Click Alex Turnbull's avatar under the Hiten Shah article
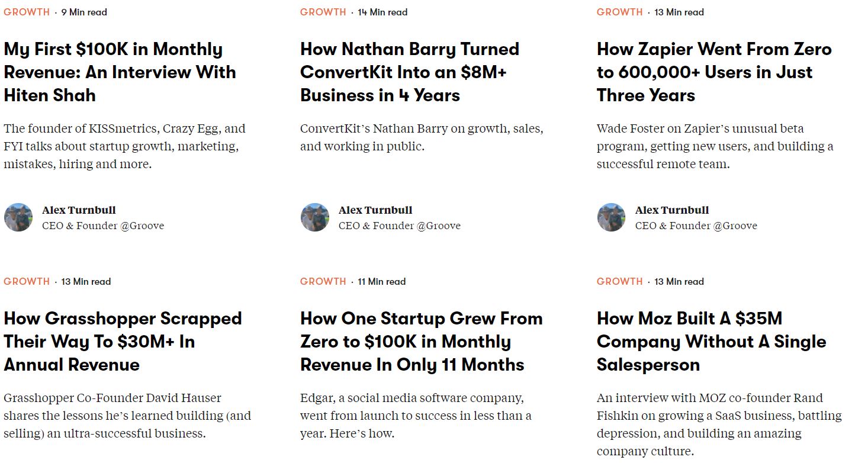868x463 pixels. 18,217
